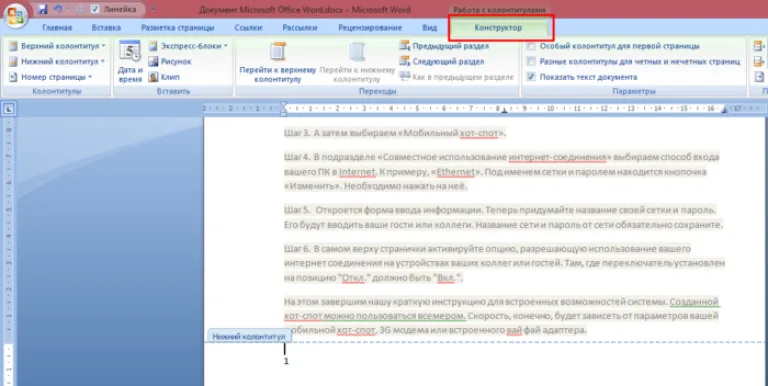Click the Дата и время calendar icon

tap(130, 51)
